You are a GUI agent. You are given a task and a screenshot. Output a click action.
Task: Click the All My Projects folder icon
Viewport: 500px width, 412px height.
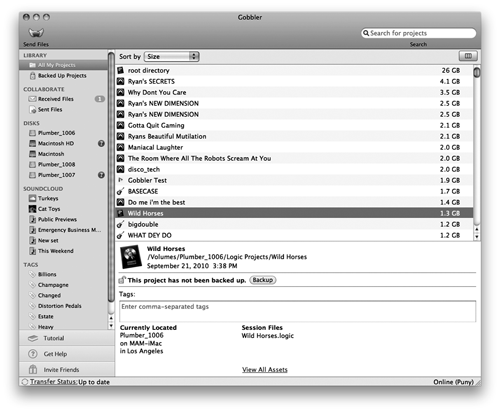tap(32, 65)
